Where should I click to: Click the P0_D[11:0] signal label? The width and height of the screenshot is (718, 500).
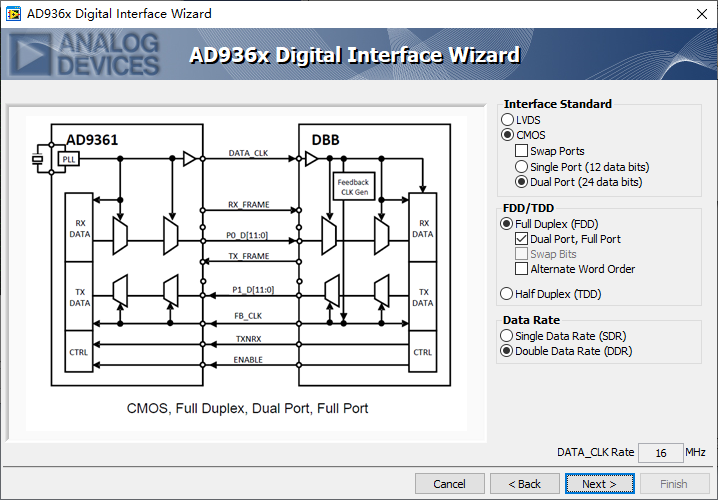point(247,235)
